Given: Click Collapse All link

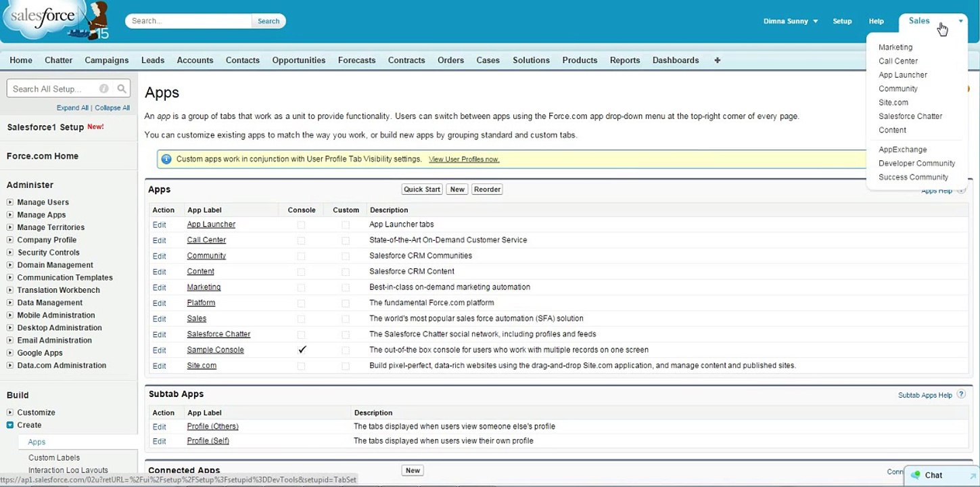Looking at the screenshot, I should click(112, 108).
